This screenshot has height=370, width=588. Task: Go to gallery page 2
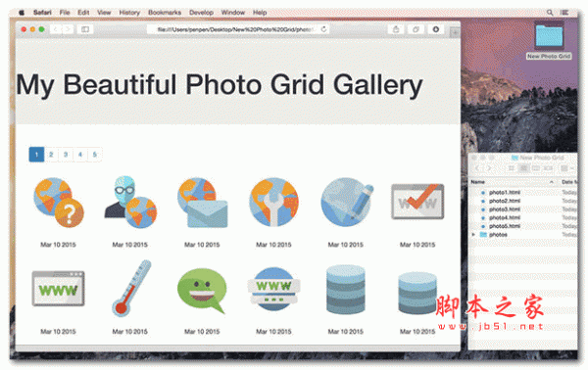[x=51, y=155]
